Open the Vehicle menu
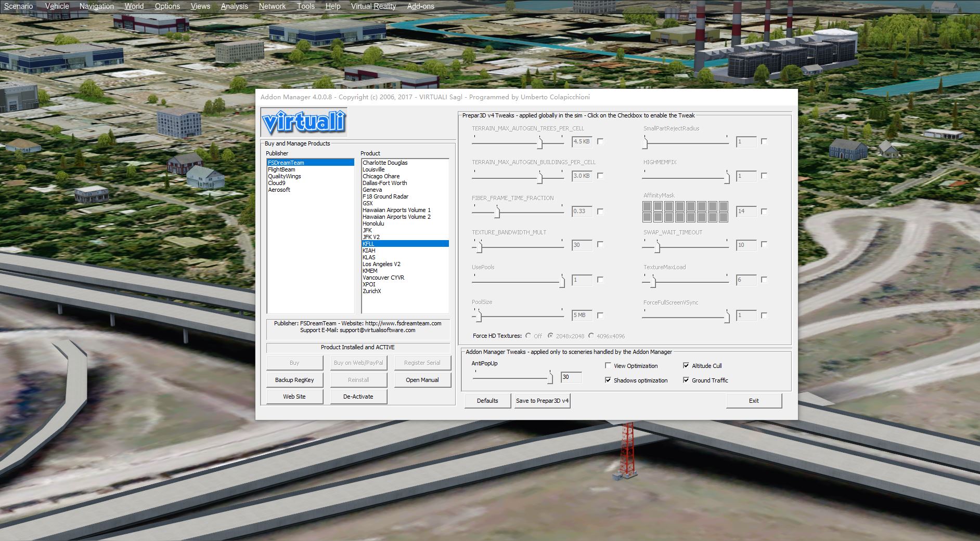This screenshot has width=980, height=541. [57, 6]
